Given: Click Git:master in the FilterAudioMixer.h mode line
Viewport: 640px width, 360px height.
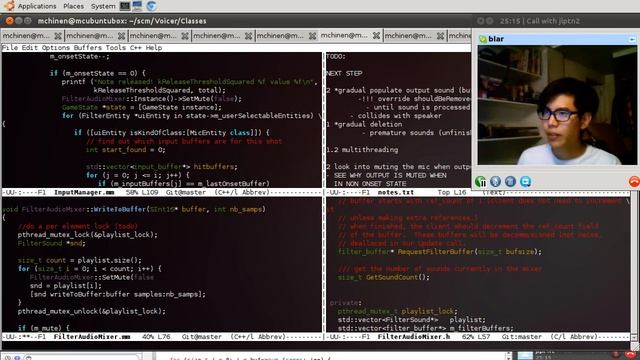Looking at the screenshot, I should [x=522, y=337].
